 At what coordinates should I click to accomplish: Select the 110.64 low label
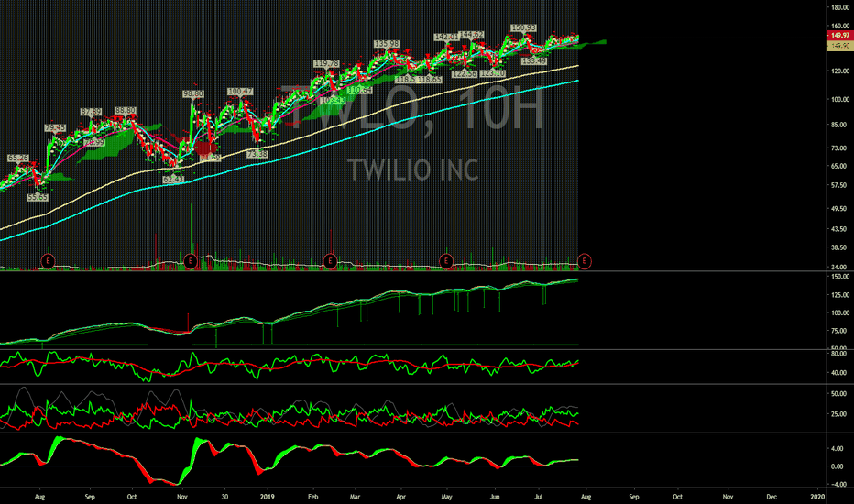[x=359, y=90]
